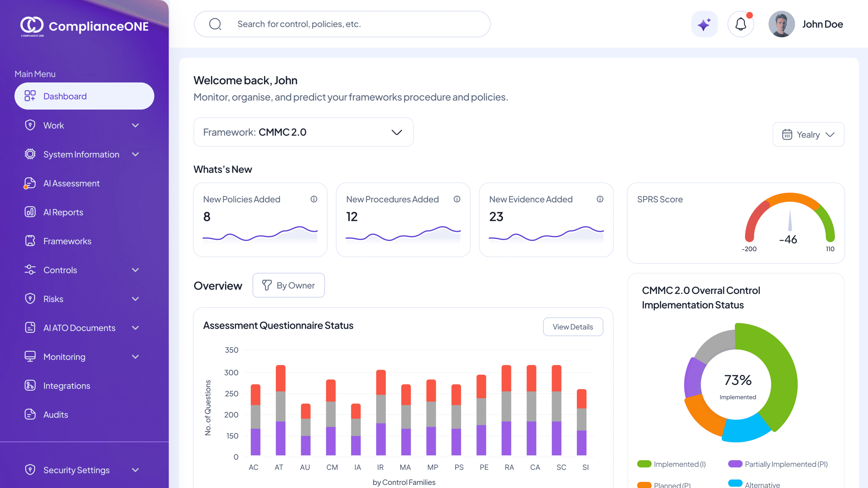The image size is (868, 488).
Task: Open AI Assessment from the sidebar
Action: pos(71,183)
